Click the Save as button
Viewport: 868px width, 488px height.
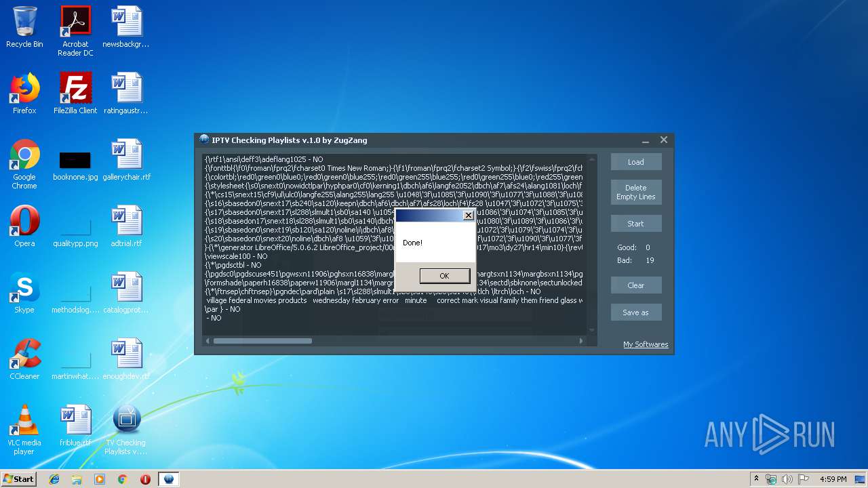(635, 312)
